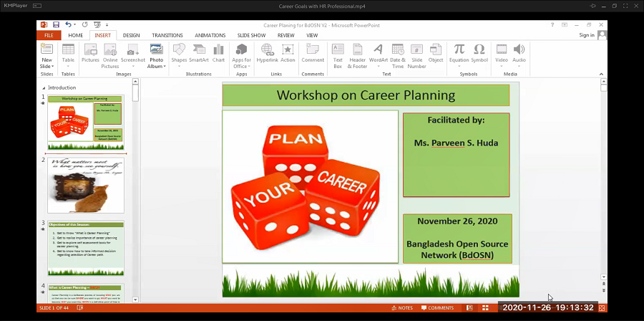Screen dimensions: 644x321
Task: Toggle the COMMENTS pane
Action: (x=437, y=308)
